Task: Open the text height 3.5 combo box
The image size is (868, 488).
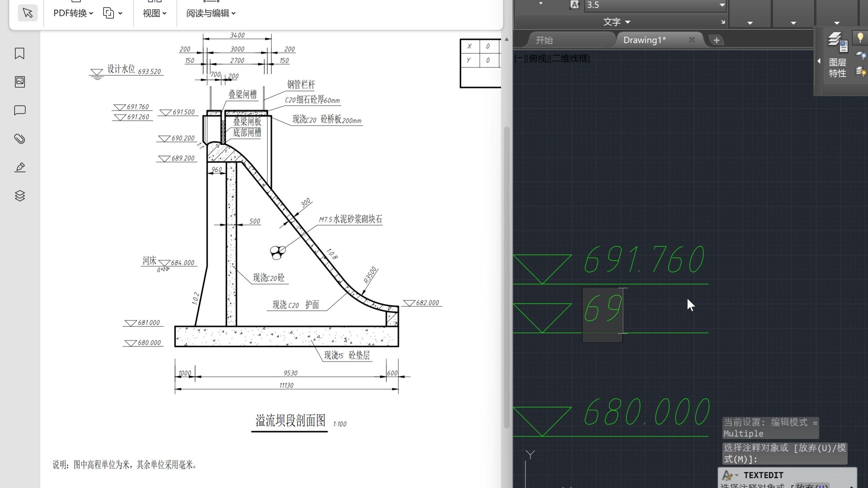Action: pos(655,5)
